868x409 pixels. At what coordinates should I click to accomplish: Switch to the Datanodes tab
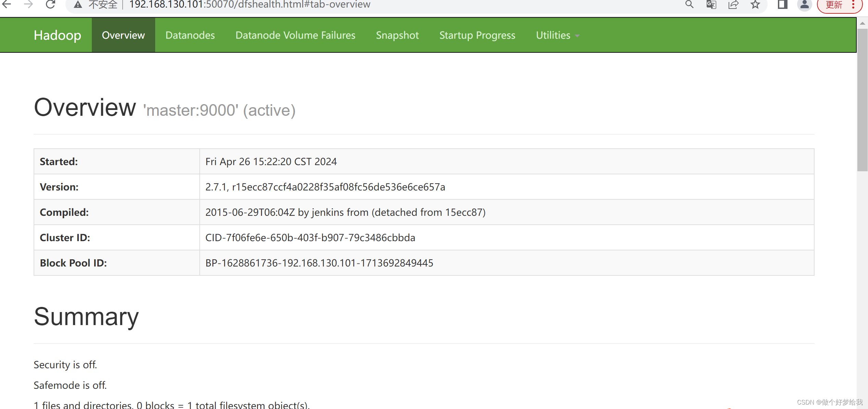pos(190,35)
